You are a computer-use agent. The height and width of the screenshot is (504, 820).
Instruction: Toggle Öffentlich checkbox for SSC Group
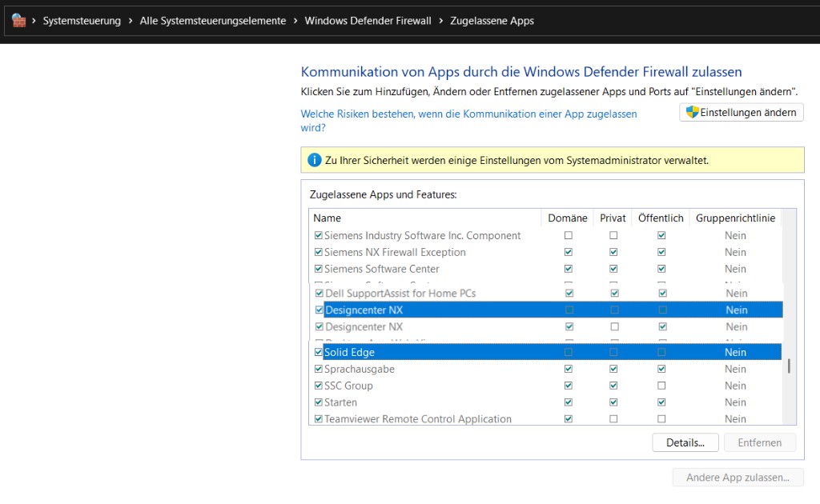click(x=661, y=386)
